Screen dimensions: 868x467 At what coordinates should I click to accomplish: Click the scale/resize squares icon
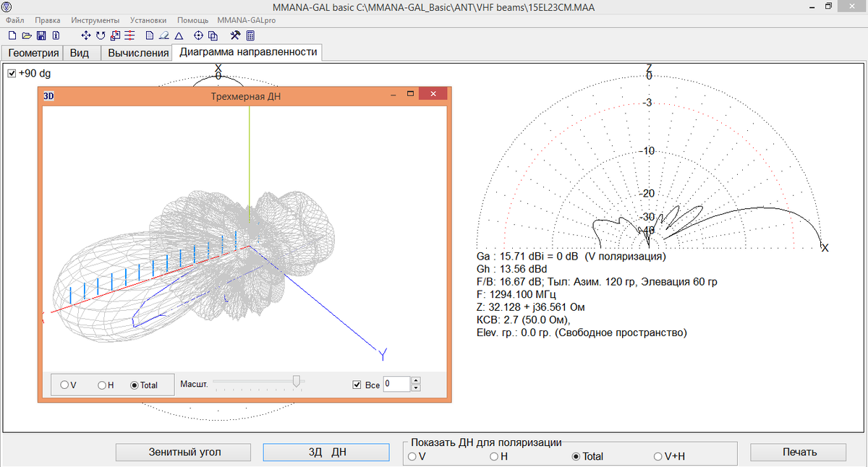pyautogui.click(x=115, y=35)
